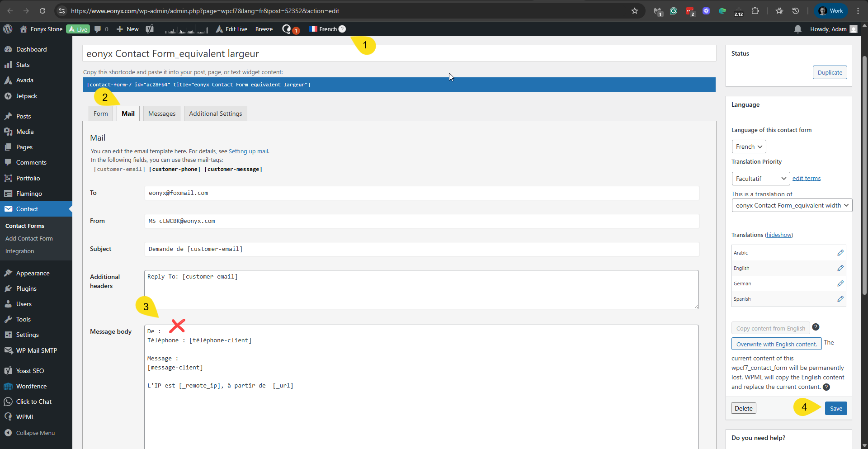Viewport: 868px width, 449px height.
Task: Open the Setting up mail link
Action: pyautogui.click(x=248, y=151)
